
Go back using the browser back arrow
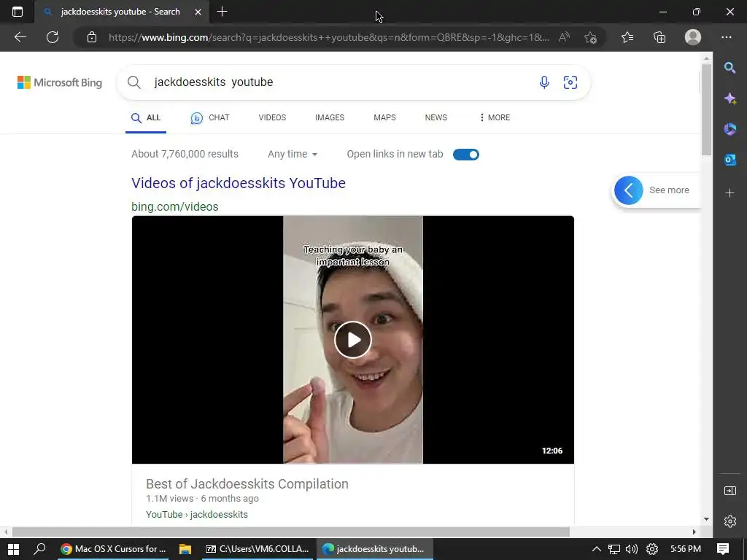point(20,37)
